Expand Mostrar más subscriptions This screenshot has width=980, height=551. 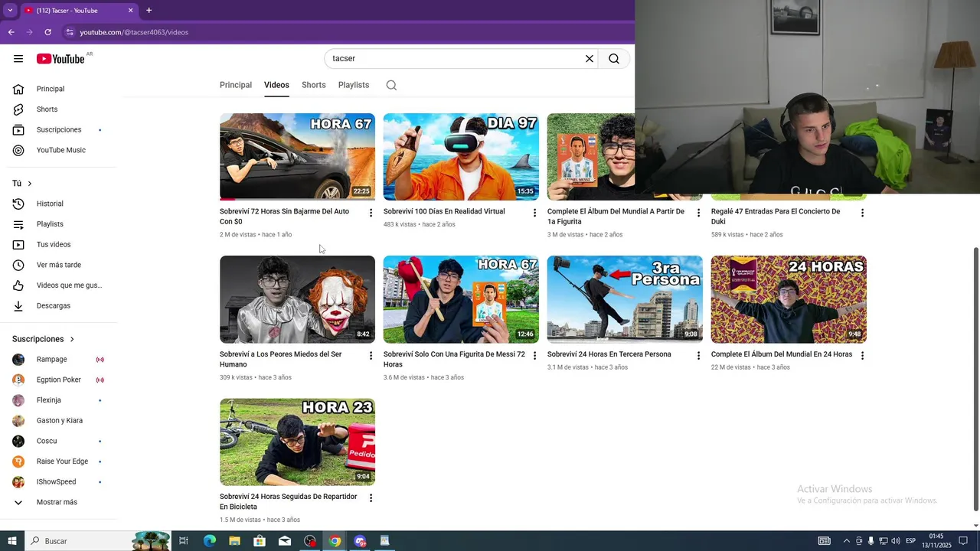pos(58,502)
